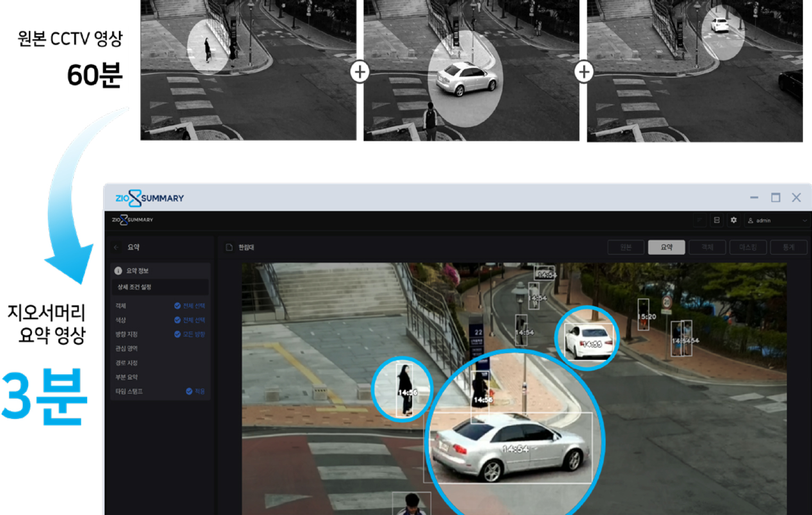Click the server list icon in header

click(x=716, y=220)
